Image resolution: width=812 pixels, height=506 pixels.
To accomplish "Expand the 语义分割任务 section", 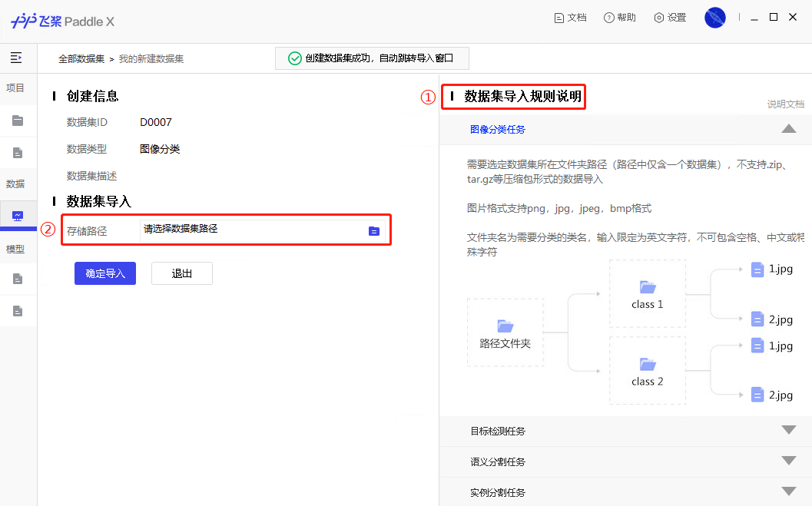I will click(788, 461).
